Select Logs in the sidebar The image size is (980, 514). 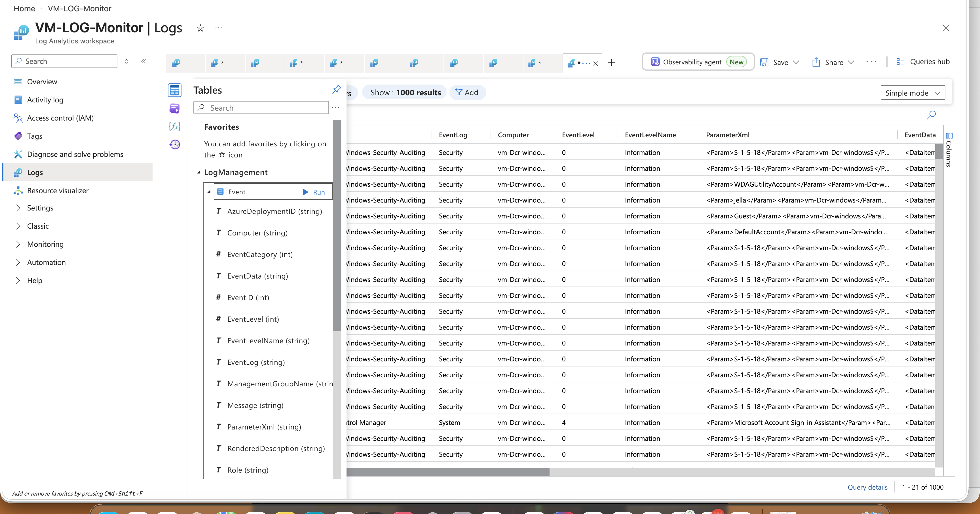[x=78, y=172]
